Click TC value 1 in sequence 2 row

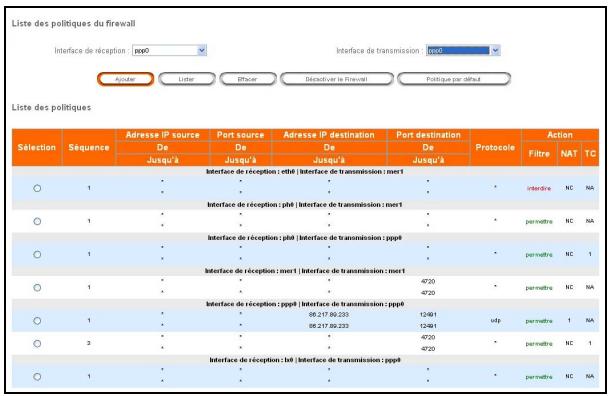coord(590,343)
